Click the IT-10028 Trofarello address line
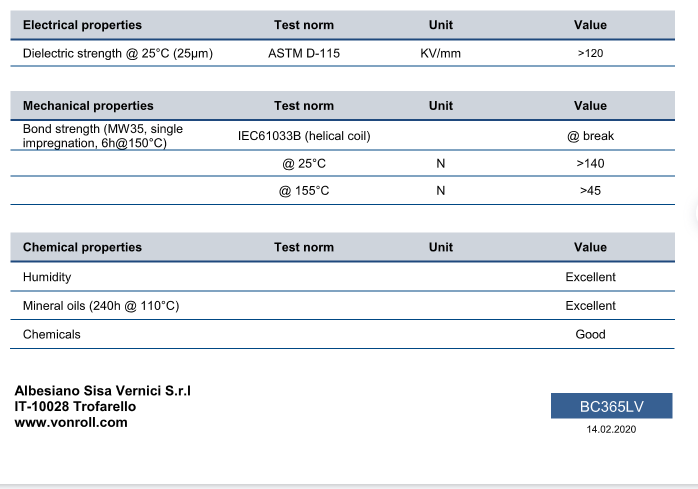 [75, 407]
